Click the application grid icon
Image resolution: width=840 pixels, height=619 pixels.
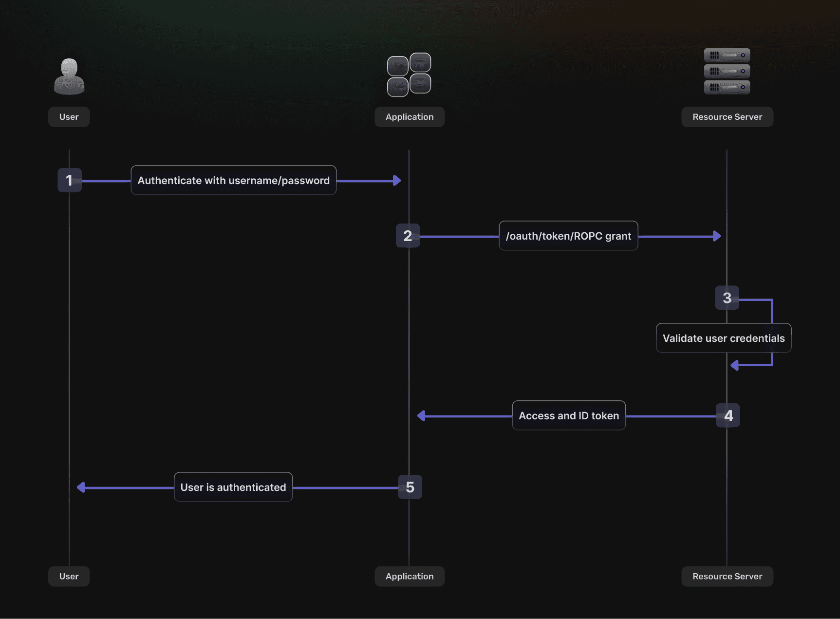click(x=409, y=75)
